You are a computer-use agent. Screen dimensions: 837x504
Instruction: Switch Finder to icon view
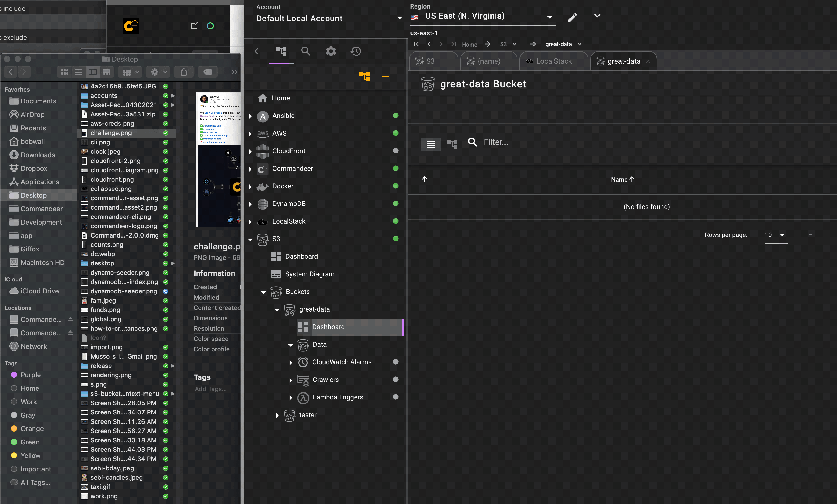click(x=64, y=72)
